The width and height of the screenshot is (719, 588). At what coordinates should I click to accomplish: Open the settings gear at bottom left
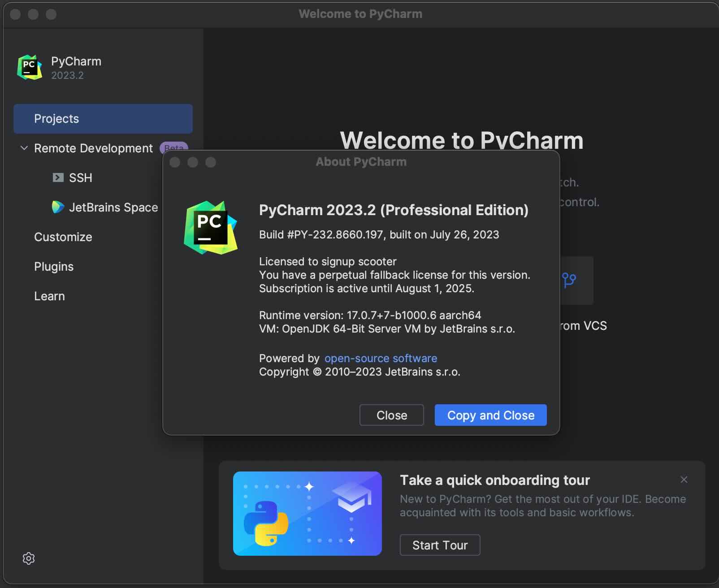click(x=29, y=558)
